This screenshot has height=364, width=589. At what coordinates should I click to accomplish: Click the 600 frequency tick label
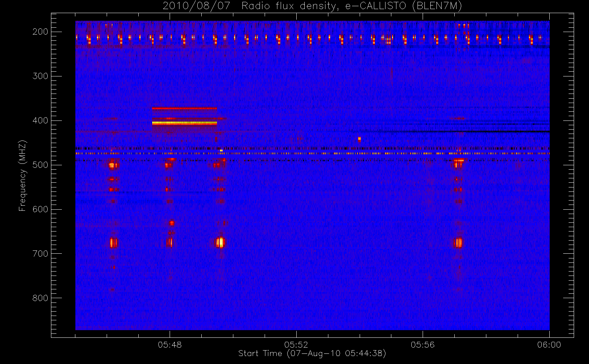pyautogui.click(x=40, y=209)
